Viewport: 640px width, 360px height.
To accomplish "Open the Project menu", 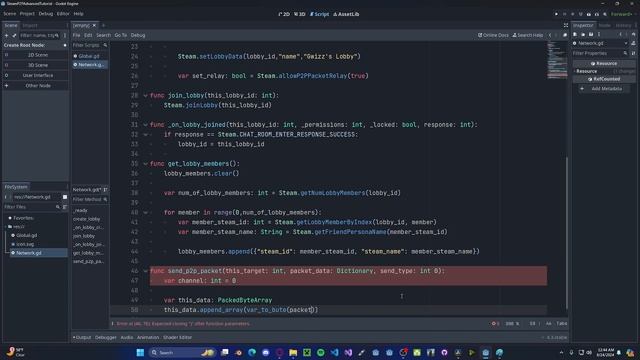I will pyautogui.click(x=27, y=14).
